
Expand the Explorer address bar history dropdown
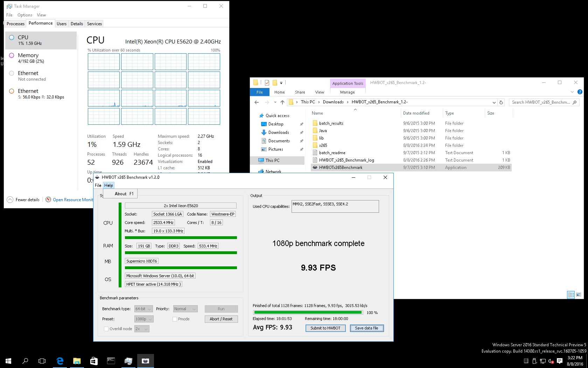pos(494,102)
